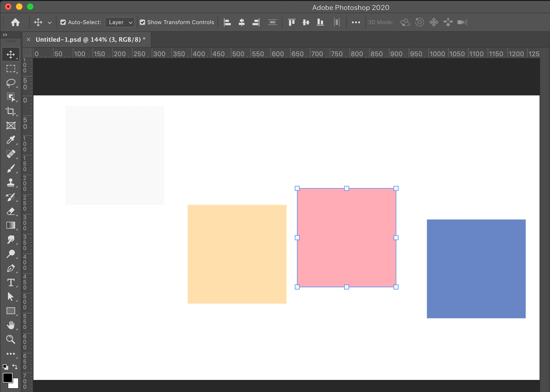Disable Show Transform Controls checkbox
Image resolution: width=550 pixels, height=392 pixels.
pyautogui.click(x=142, y=22)
